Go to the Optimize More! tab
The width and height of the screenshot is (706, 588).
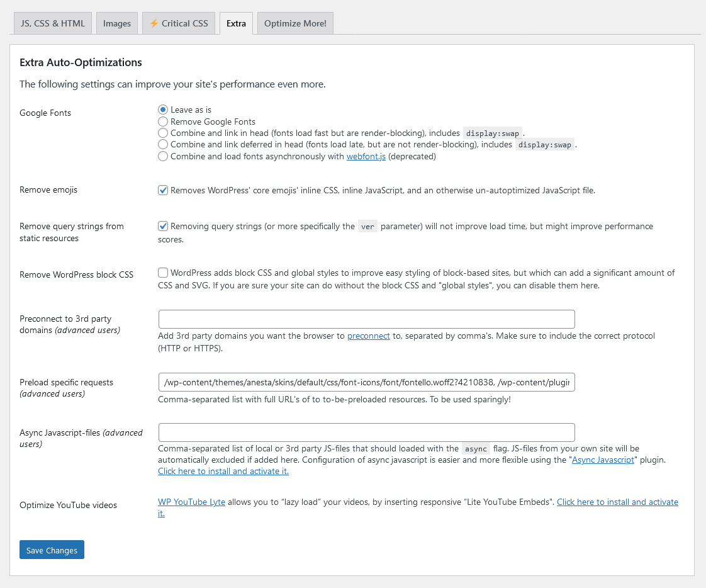tap(295, 23)
